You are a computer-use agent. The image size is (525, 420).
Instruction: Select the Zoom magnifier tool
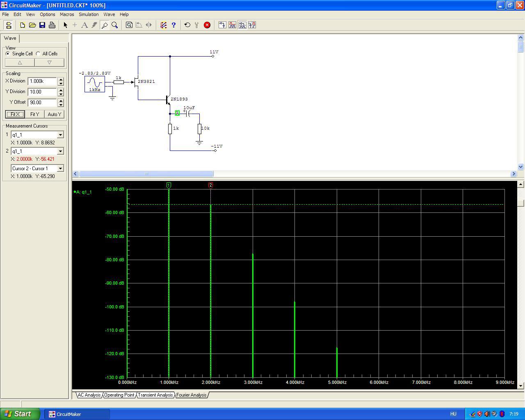115,25
